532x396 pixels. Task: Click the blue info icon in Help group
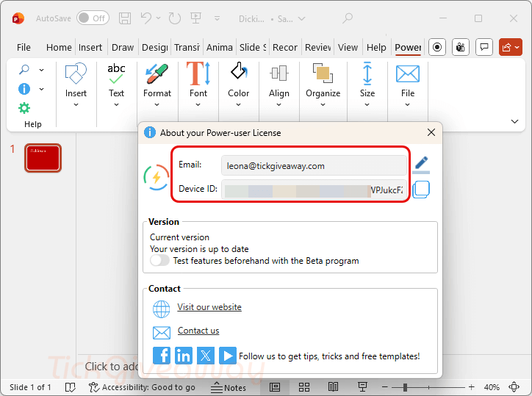pos(24,89)
